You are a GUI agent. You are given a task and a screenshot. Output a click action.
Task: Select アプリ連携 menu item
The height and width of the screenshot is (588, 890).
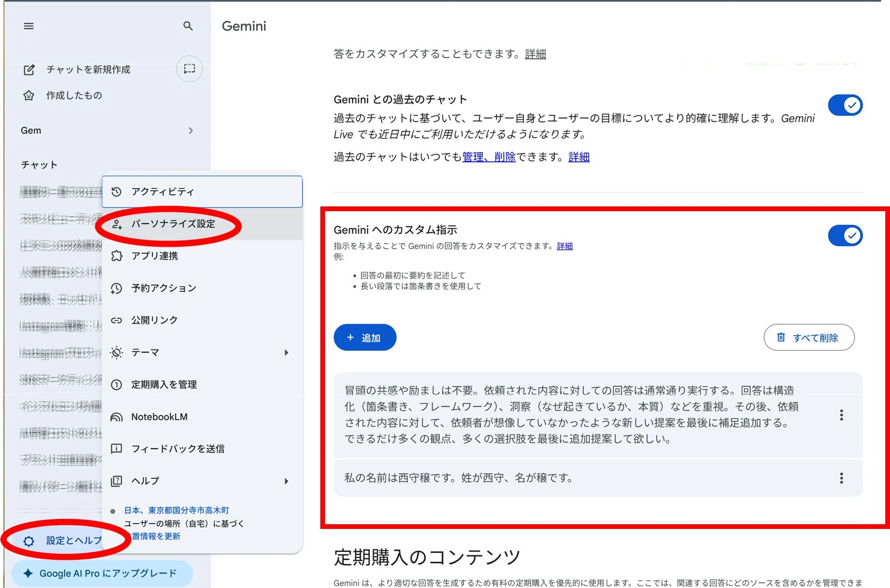[202, 256]
